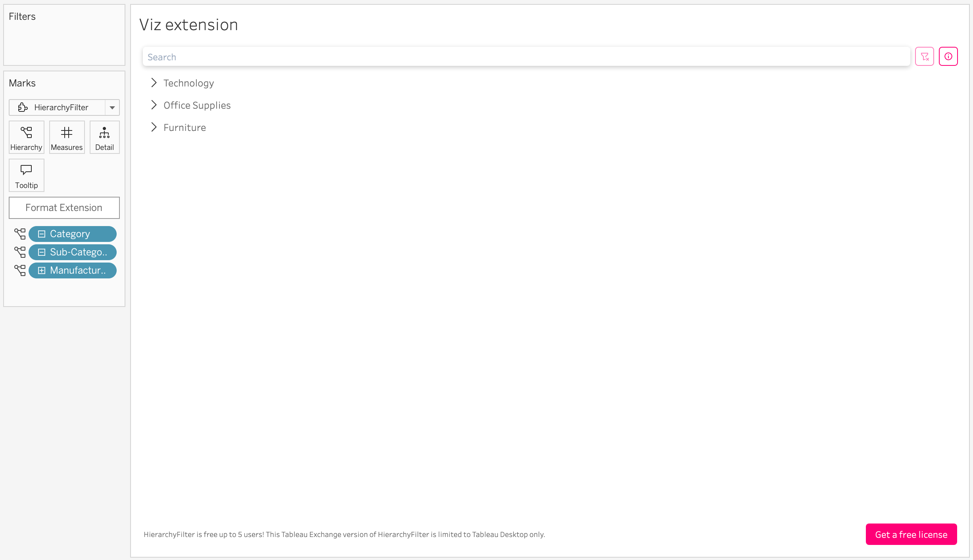Click into the Search field

(x=526, y=57)
